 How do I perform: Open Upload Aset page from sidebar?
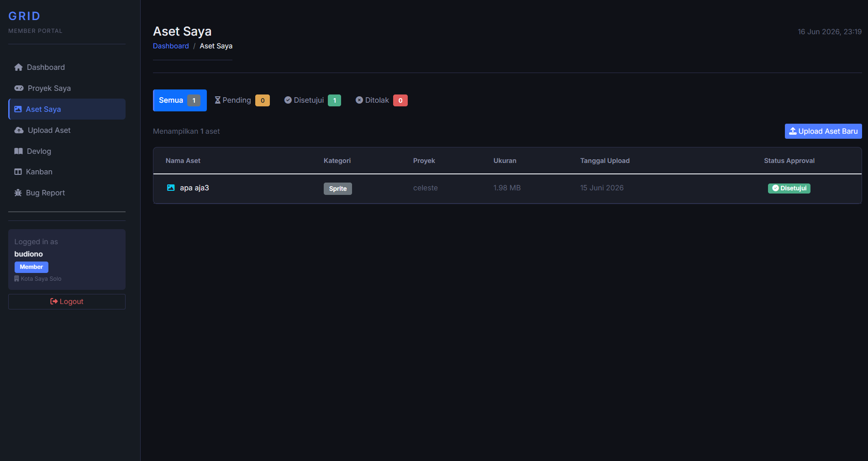67,130
